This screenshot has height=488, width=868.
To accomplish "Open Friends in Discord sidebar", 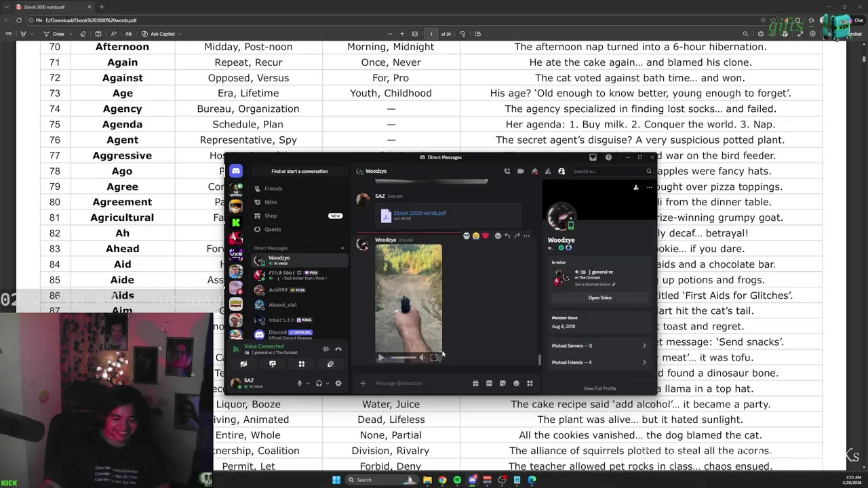I will [x=299, y=188].
